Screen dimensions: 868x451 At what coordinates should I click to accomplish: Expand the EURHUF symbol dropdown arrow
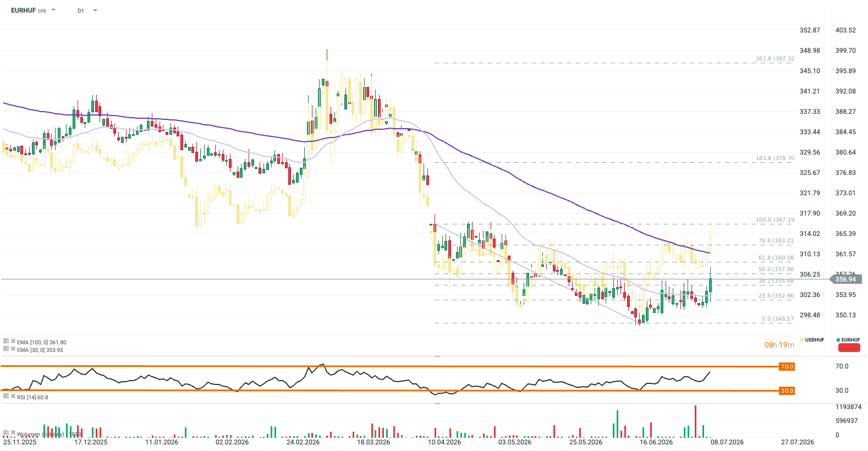pos(53,10)
